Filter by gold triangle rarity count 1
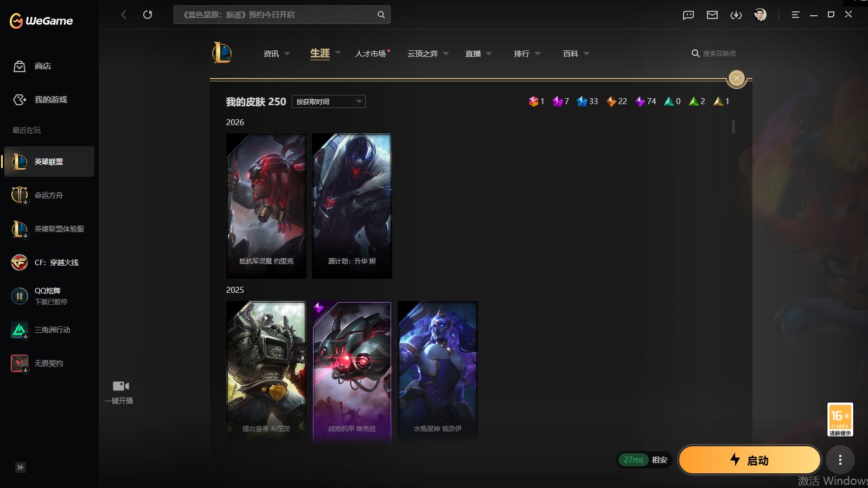 pos(722,101)
